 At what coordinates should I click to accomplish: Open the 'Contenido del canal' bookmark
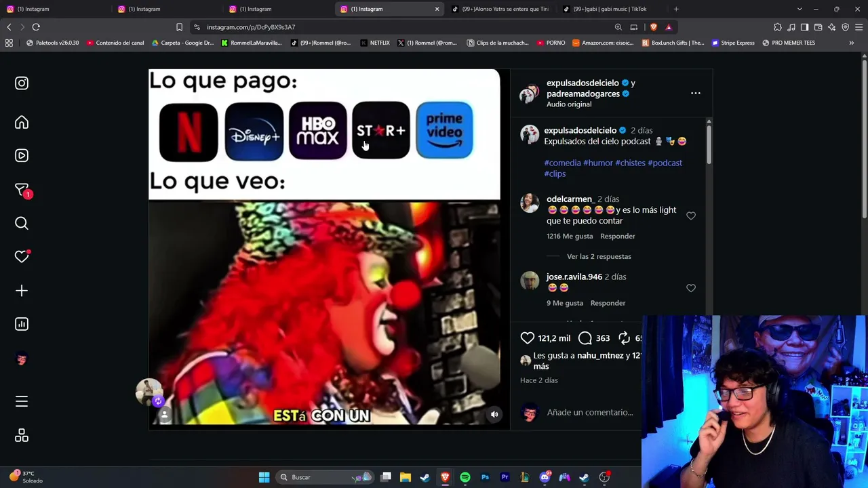115,43
